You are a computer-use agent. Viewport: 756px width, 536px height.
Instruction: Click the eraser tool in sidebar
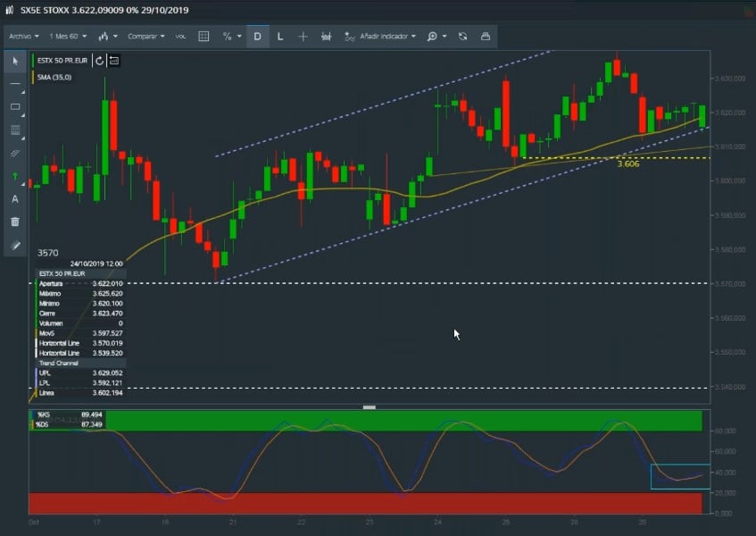[15, 245]
